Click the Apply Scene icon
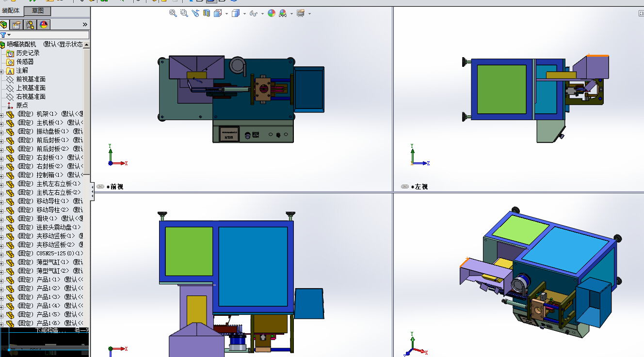 [x=283, y=13]
